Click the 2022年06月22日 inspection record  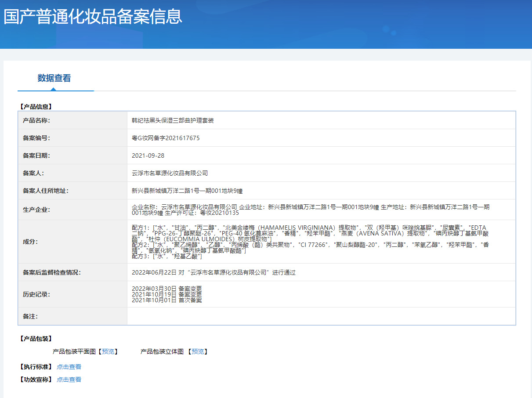(x=214, y=272)
